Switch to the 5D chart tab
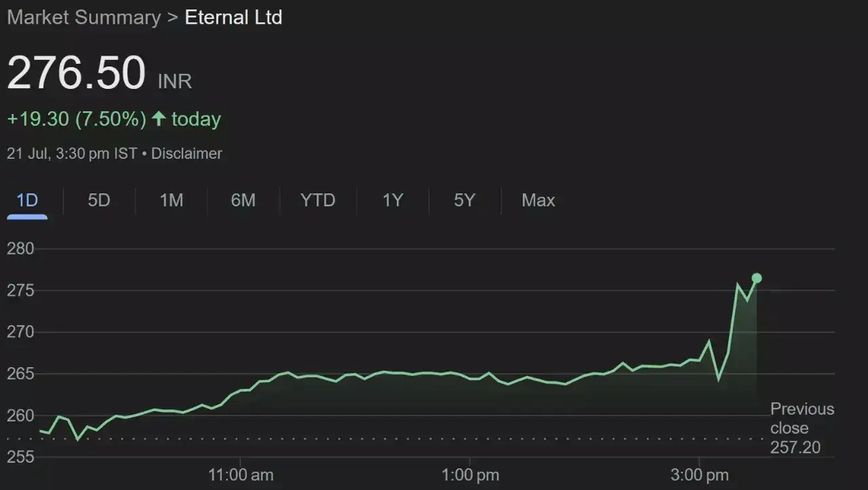Viewport: 868px width, 490px height. point(99,201)
